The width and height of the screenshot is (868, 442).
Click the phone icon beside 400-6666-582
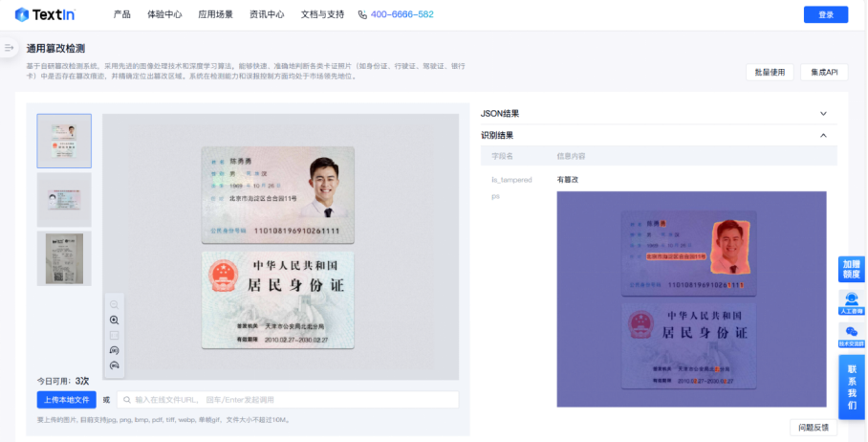(362, 15)
